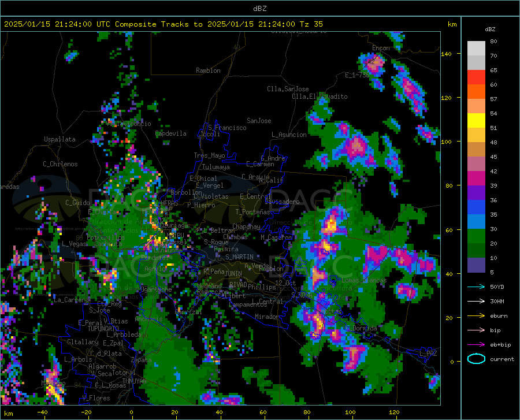Pick the blue 35 dBZ color swatch
The width and height of the screenshot is (520, 420).
[x=476, y=207]
